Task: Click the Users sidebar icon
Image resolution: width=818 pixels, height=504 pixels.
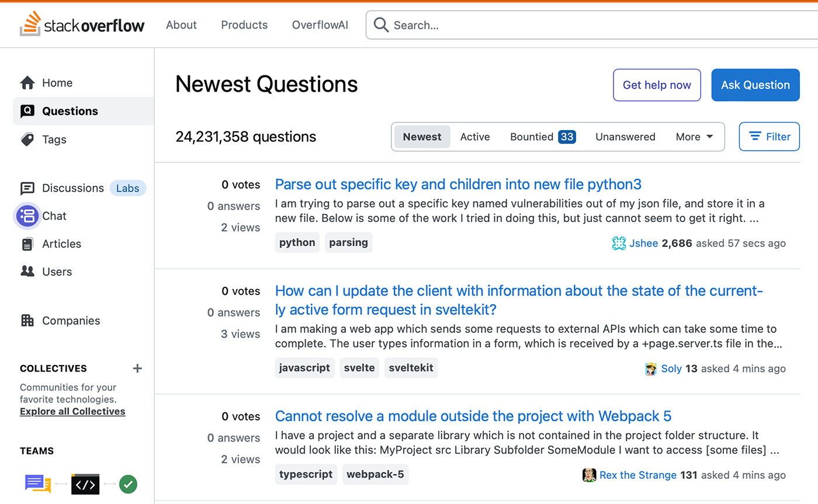Action: (x=27, y=271)
